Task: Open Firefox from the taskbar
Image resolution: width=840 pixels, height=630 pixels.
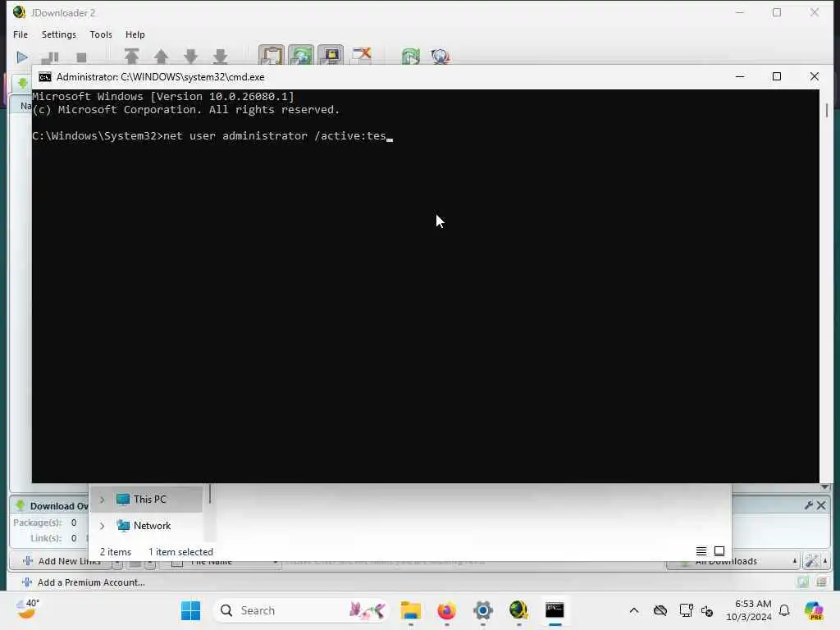Action: pos(447,610)
